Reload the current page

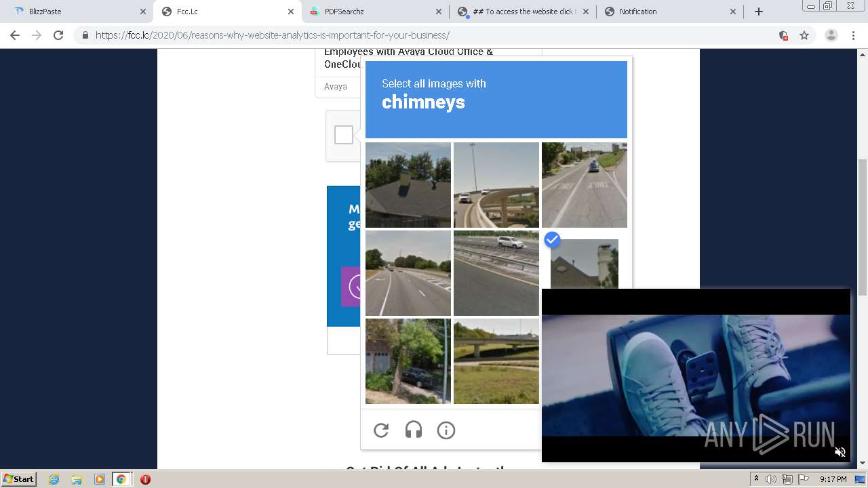[x=58, y=35]
